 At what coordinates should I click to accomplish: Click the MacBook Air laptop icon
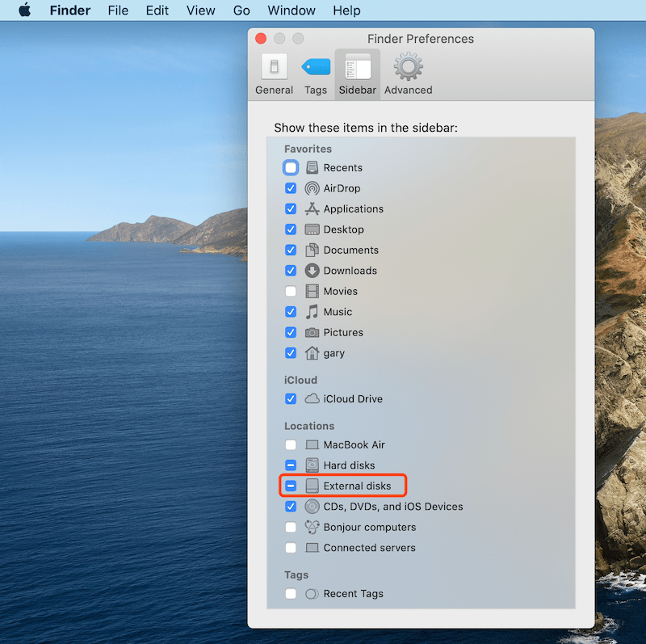(312, 444)
